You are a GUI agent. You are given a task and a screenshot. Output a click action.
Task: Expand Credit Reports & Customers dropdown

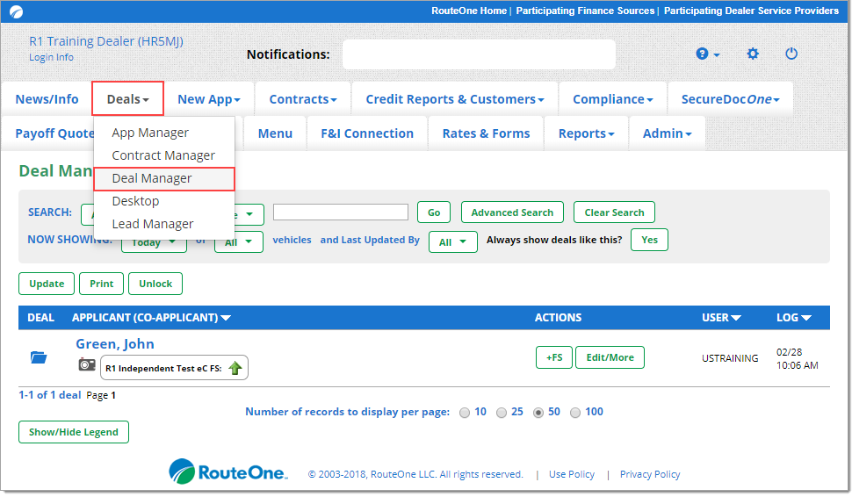click(455, 99)
